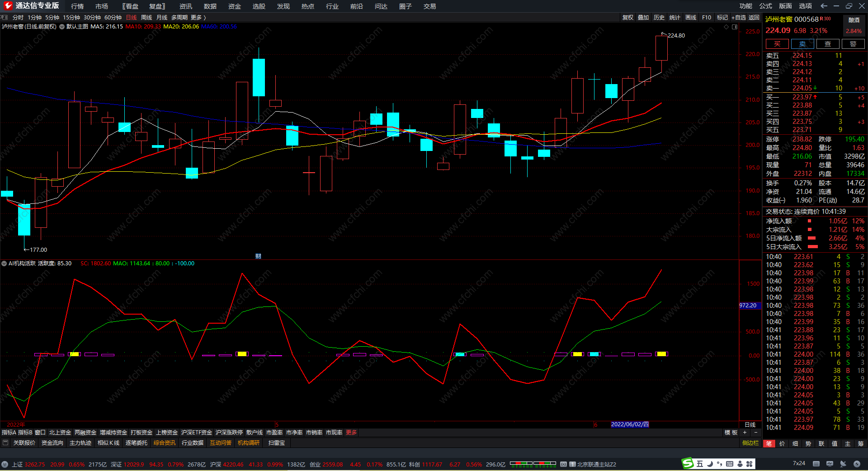The image size is (868, 471).
Task: Click the monitor status icon in status bar
Action: pyautogui.click(x=830, y=464)
